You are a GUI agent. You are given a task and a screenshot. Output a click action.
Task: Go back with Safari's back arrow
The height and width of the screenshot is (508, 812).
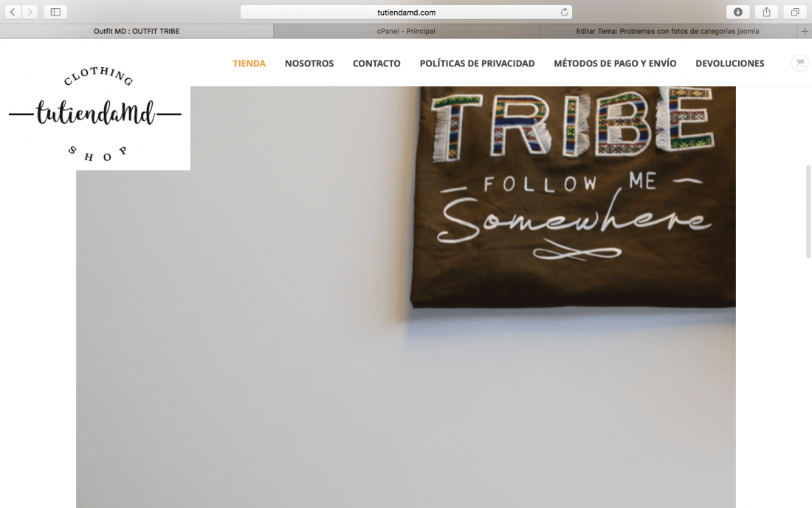13,12
